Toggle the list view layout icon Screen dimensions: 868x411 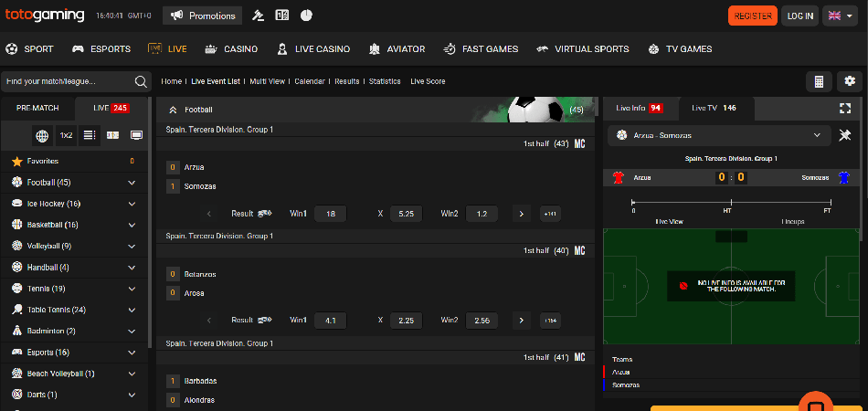90,135
